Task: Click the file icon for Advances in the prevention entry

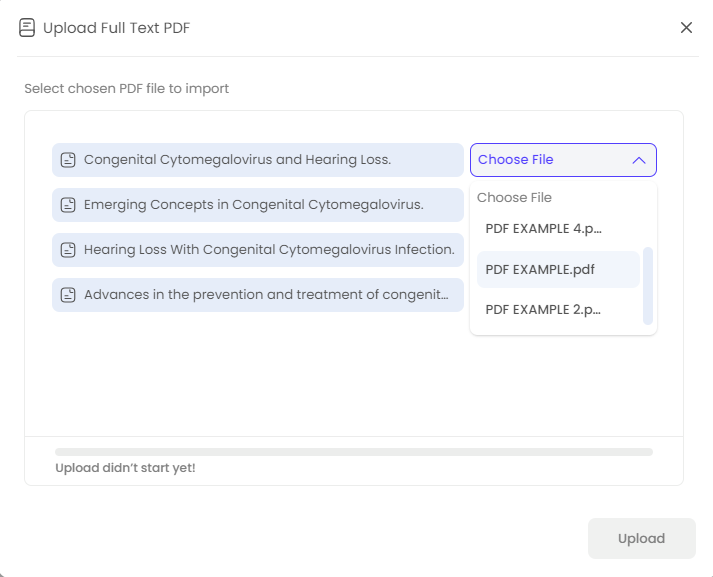Action: click(x=68, y=295)
